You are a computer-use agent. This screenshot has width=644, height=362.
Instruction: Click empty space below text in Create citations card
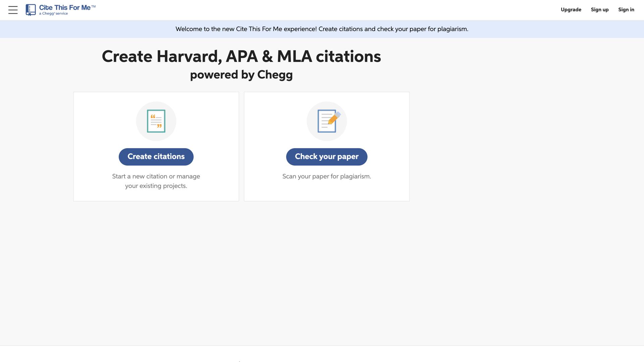[156, 195]
